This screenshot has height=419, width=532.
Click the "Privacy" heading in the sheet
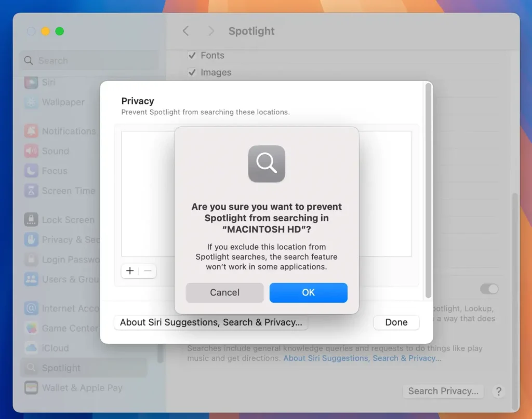point(138,101)
